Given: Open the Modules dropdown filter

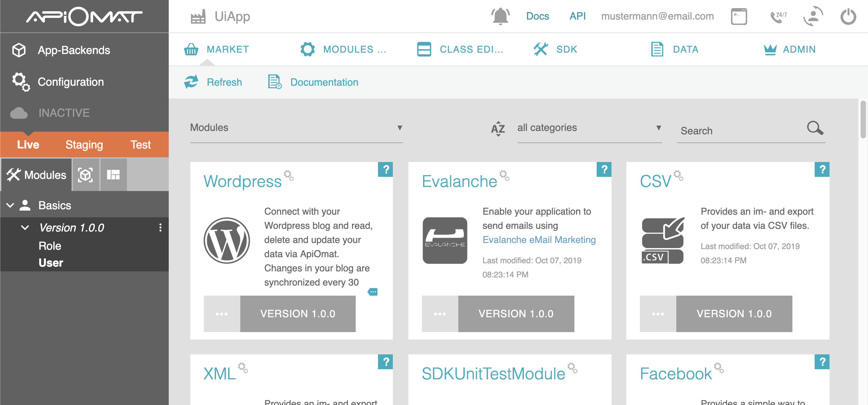Looking at the screenshot, I should coord(296,128).
